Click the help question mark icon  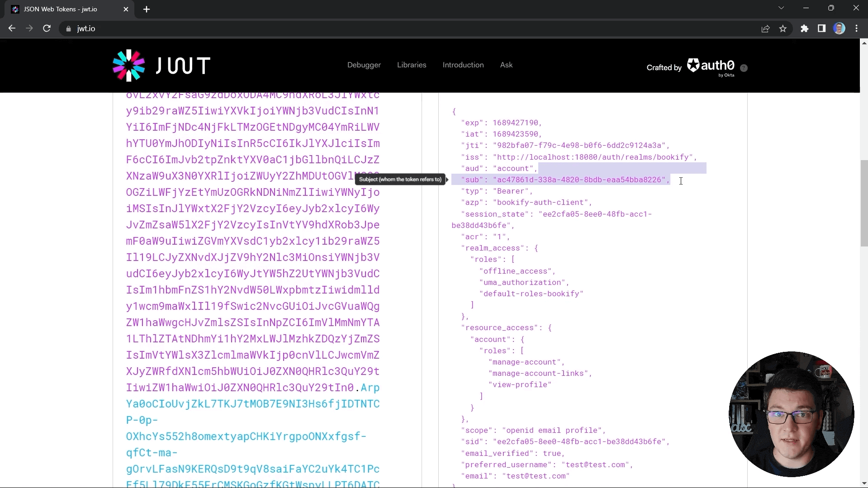click(x=744, y=68)
